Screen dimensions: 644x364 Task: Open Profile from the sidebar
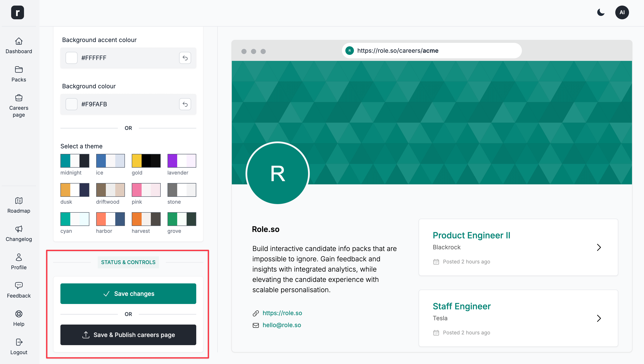coord(18,257)
